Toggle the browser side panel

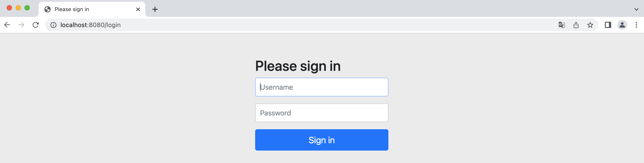point(608,25)
